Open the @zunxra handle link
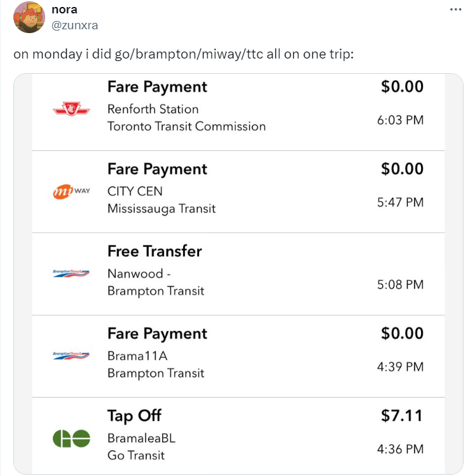 [x=74, y=25]
